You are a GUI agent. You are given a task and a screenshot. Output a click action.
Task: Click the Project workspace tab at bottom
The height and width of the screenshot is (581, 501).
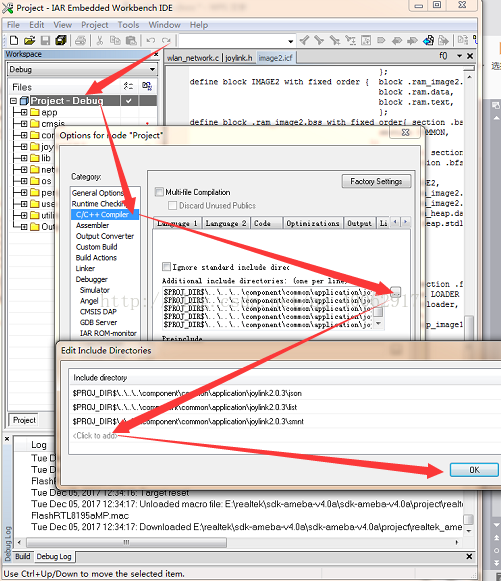coord(24,420)
